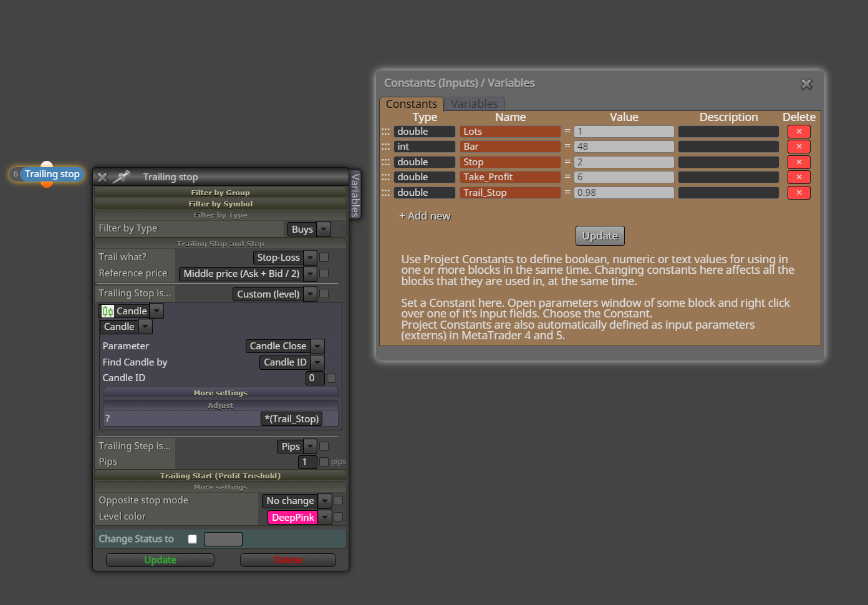Click the Take_Profit name field
The image size is (868, 605).
(x=510, y=177)
